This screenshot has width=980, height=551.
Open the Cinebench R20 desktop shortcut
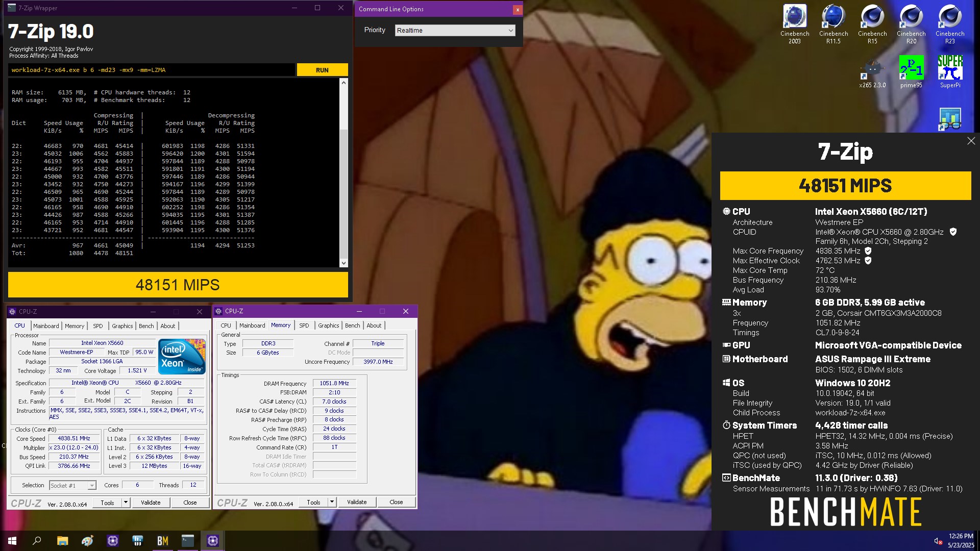pos(911,23)
